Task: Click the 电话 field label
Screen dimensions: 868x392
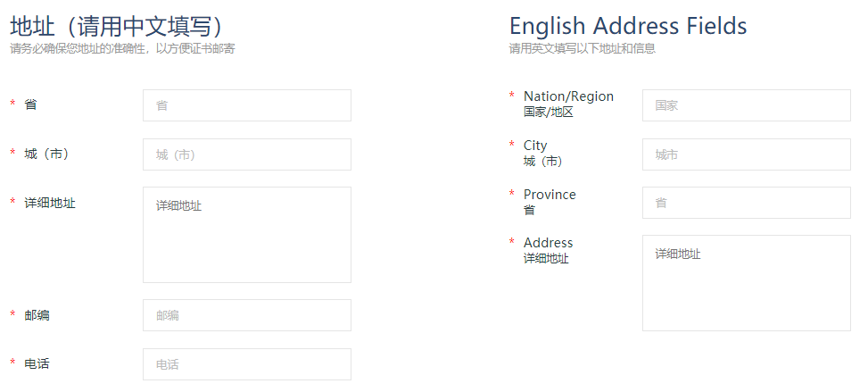Action: (x=37, y=363)
